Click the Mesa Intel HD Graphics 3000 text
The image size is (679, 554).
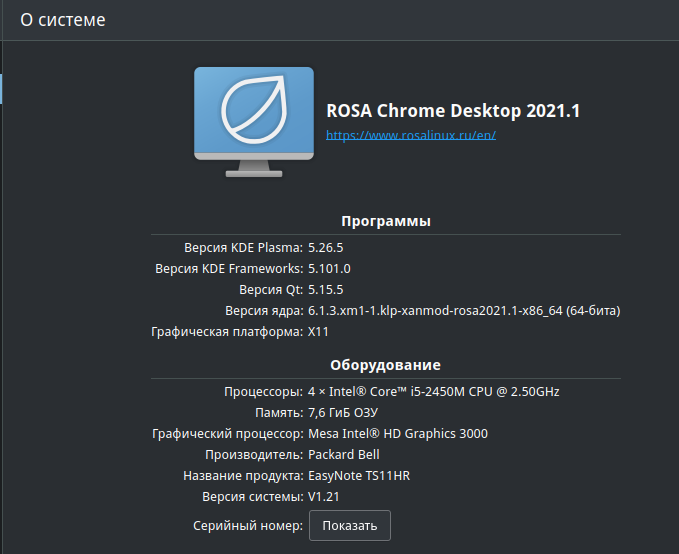click(397, 433)
